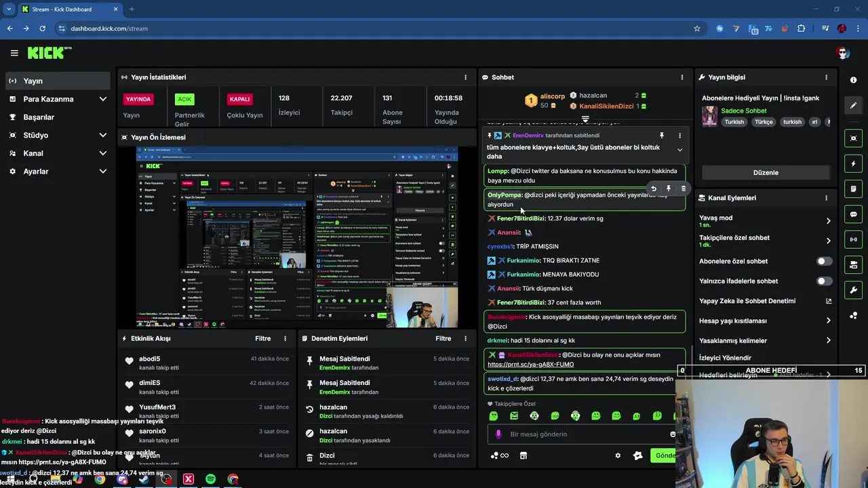
Task: Open external link icon for Yapay Zeka ile Sohbet Denetimi
Action: pos(828,301)
